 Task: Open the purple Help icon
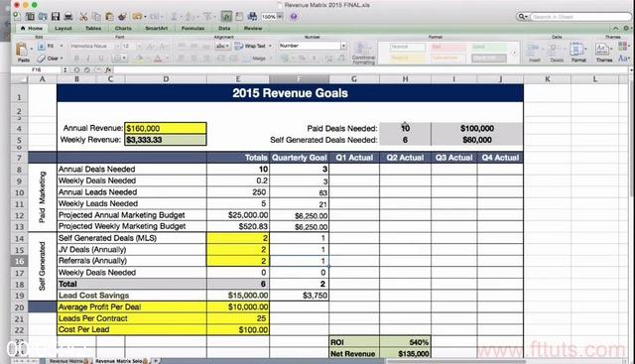coord(294,17)
